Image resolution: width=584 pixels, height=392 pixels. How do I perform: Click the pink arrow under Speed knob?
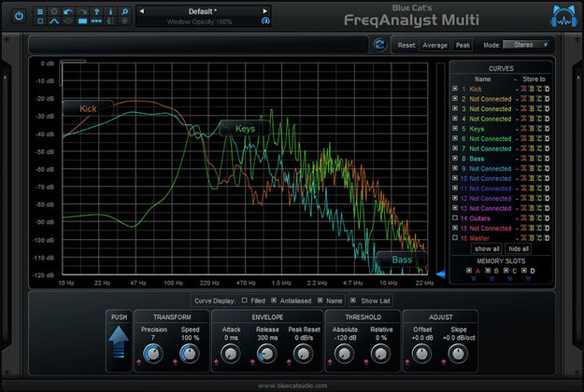(x=175, y=361)
